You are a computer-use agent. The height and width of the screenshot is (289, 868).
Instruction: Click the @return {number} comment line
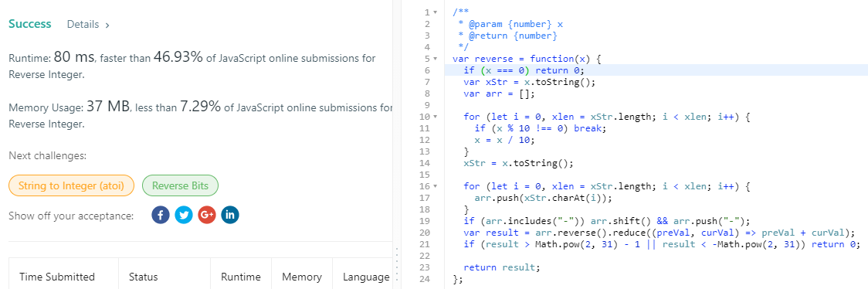point(507,36)
